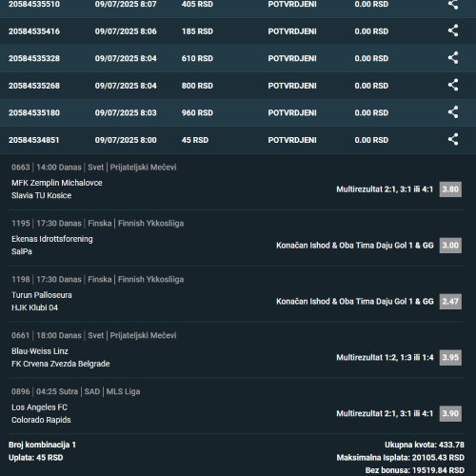Select ticket number 20584535510

coord(34,4)
